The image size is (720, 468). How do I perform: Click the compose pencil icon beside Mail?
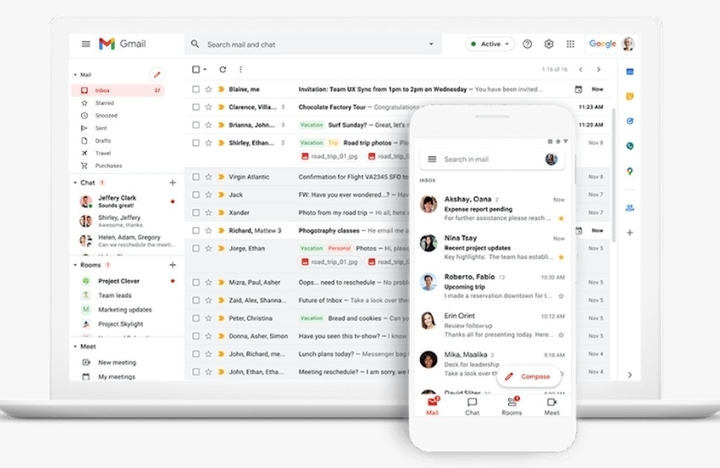pyautogui.click(x=157, y=74)
